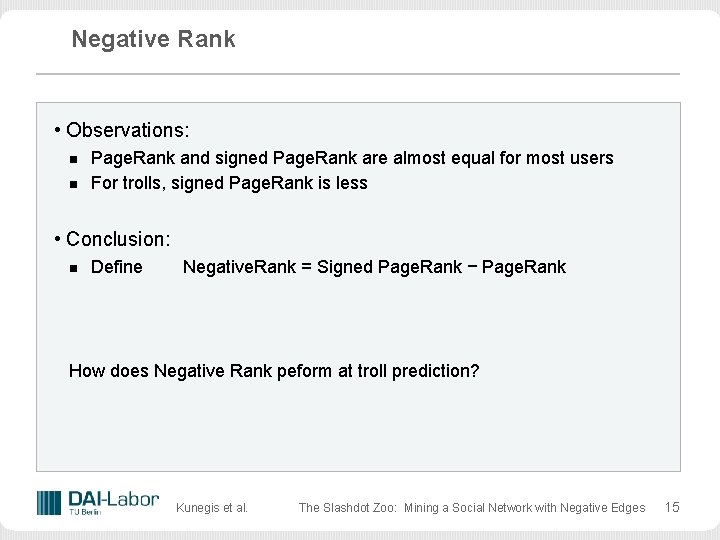
Task: Click the question about troll prediction
Action: [274, 371]
